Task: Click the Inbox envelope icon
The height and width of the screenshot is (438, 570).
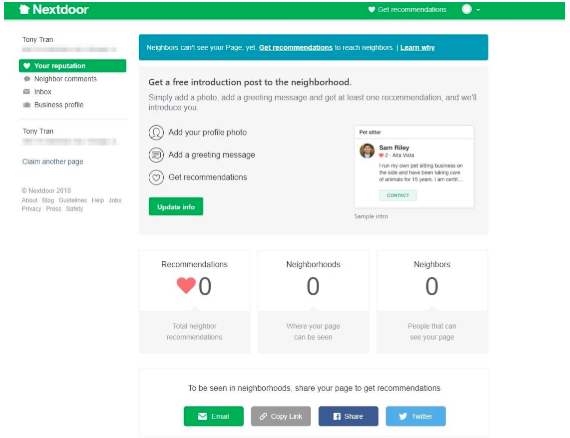Action: (x=27, y=92)
